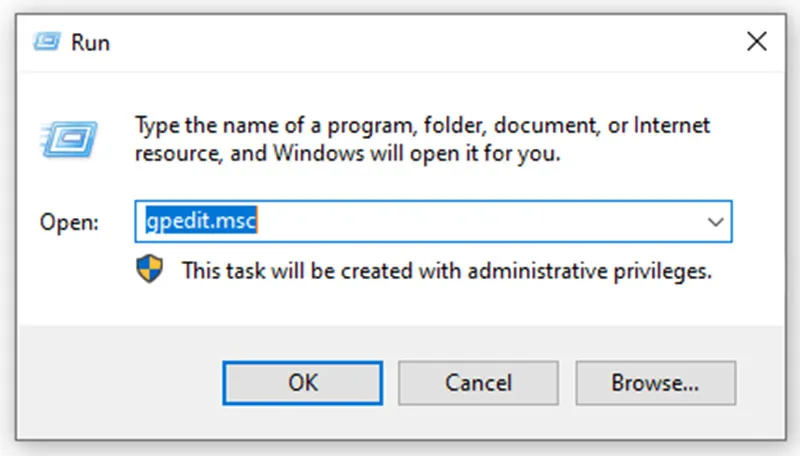Click the large Run program icon

[x=69, y=139]
